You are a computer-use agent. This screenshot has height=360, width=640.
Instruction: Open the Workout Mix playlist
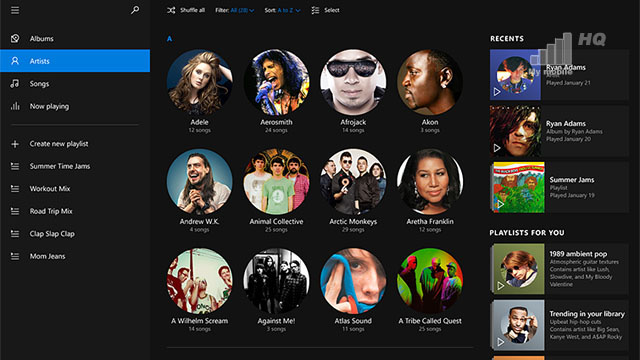coord(75,189)
